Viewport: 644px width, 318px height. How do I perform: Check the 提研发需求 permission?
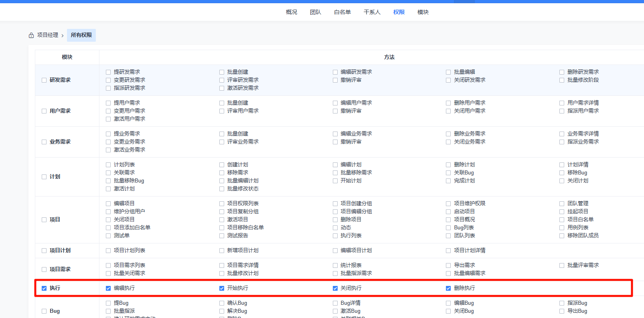[108, 72]
